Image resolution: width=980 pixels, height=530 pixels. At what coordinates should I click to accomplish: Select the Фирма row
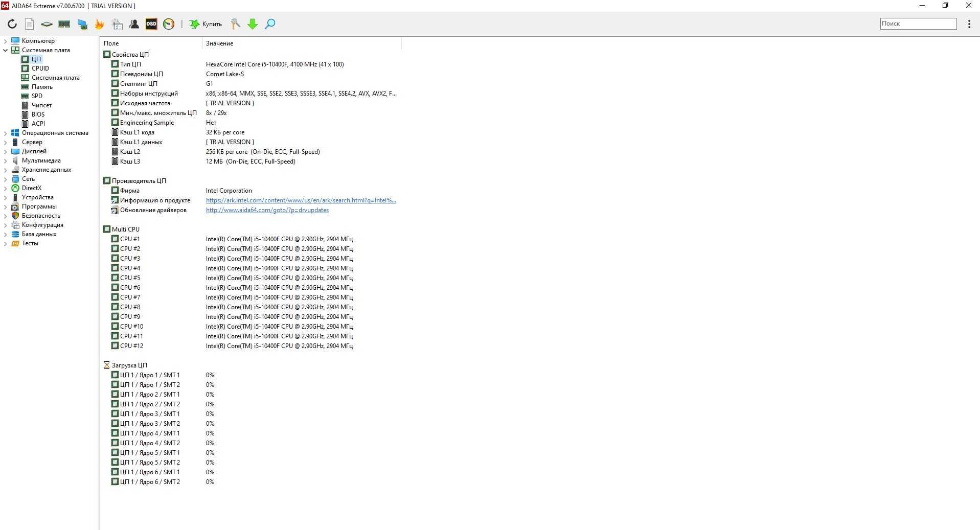[x=250, y=191]
